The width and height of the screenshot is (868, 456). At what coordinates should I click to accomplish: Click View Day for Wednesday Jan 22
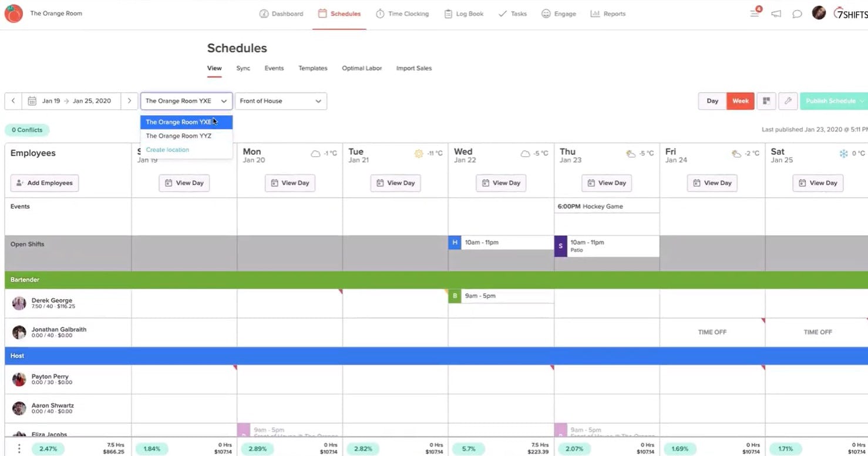coord(501,183)
